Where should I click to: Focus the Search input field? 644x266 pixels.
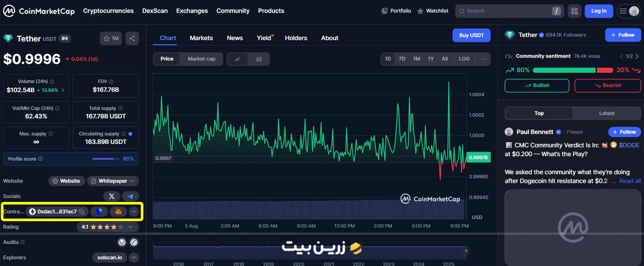click(x=510, y=11)
